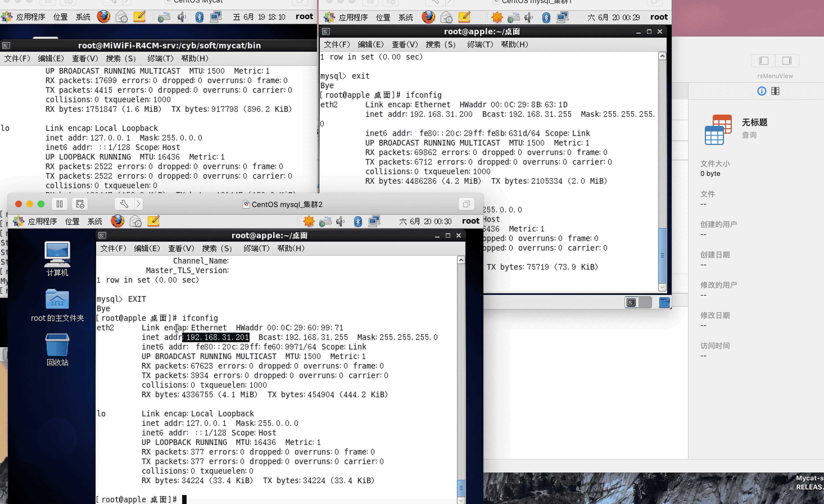Open 终端(T) menu in the mysql_集群1 terminal

pyautogui.click(x=480, y=44)
